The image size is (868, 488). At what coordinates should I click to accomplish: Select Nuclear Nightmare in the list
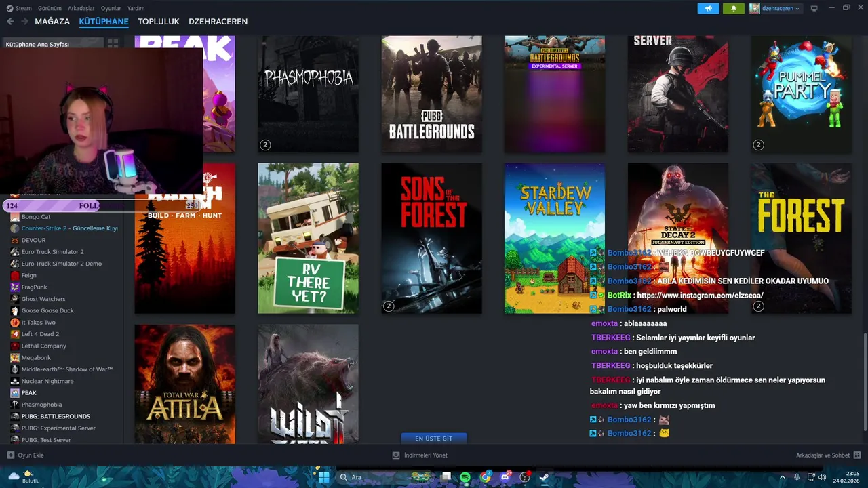coord(47,381)
